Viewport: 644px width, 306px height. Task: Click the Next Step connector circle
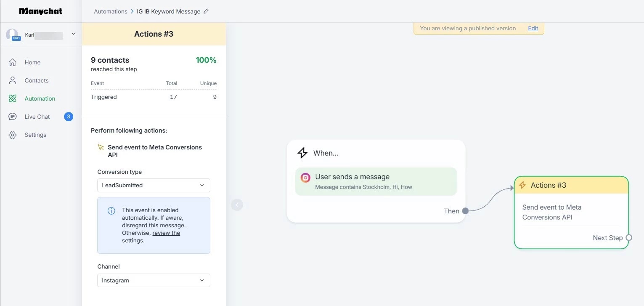click(629, 238)
